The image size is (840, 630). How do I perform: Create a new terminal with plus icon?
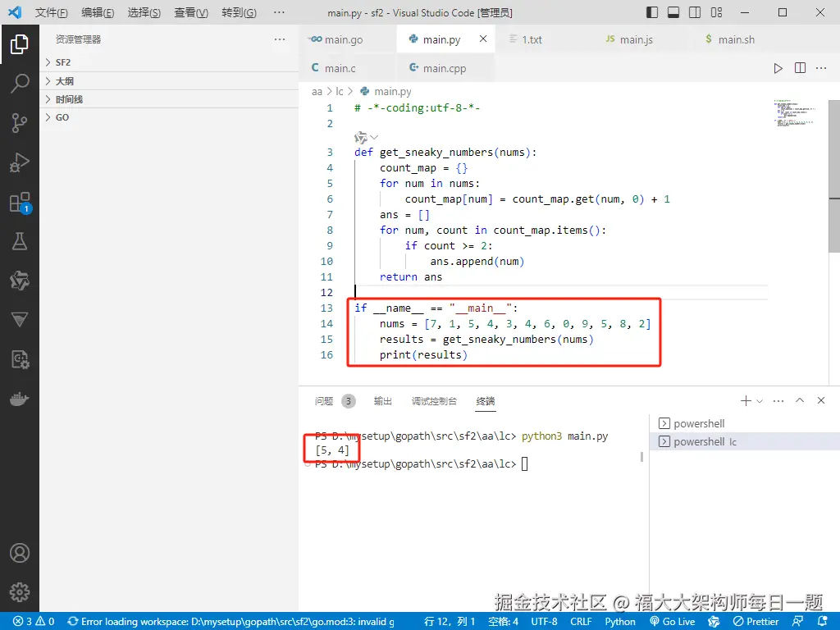745,400
